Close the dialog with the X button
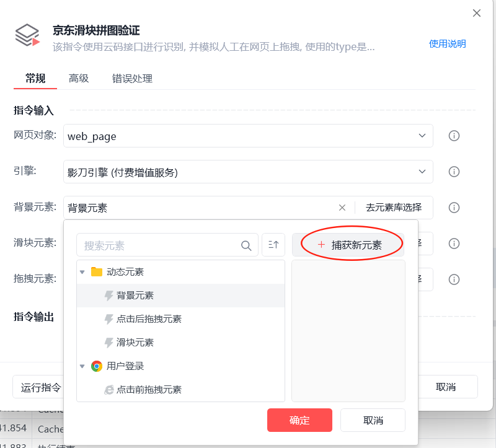 (x=476, y=13)
